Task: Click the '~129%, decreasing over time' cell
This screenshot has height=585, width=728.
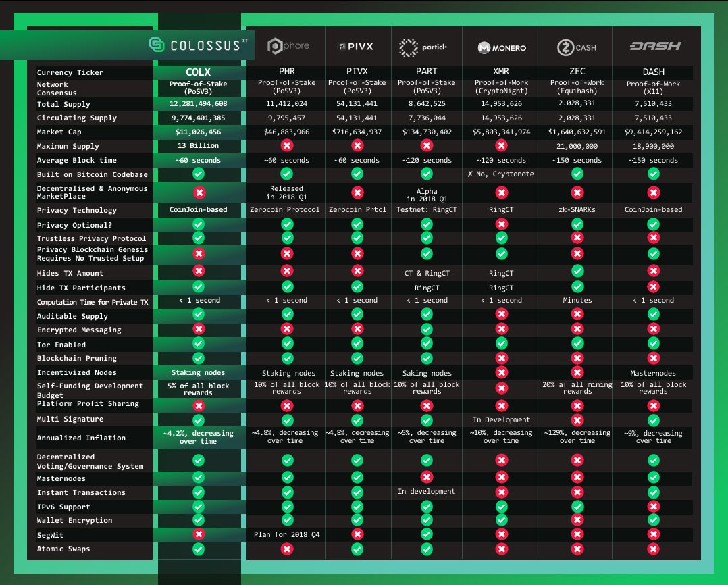Action: coord(577,436)
